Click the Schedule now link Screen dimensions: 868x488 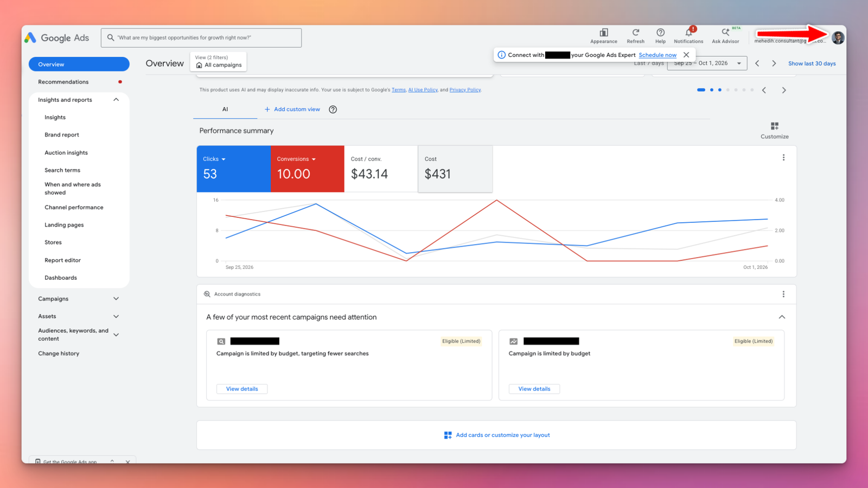click(x=658, y=55)
